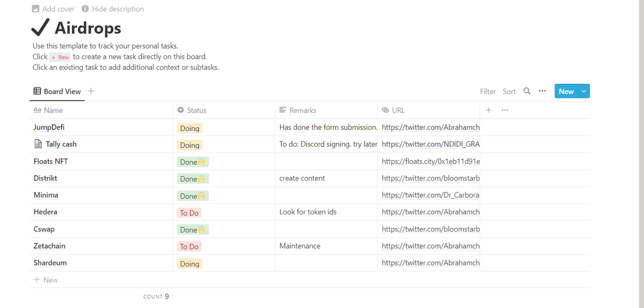Open the Shardeum row Twitter URL
The width and height of the screenshot is (644, 308).
(430, 263)
